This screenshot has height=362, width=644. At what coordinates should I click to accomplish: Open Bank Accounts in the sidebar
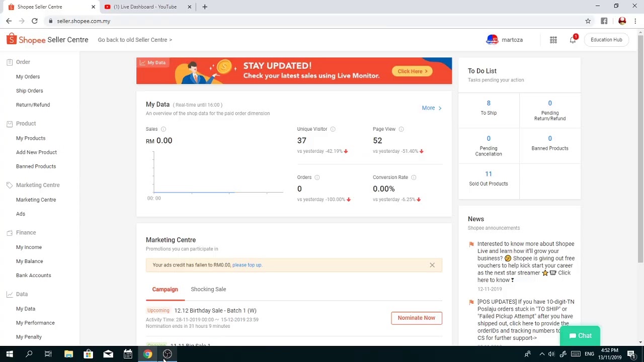coord(33,276)
